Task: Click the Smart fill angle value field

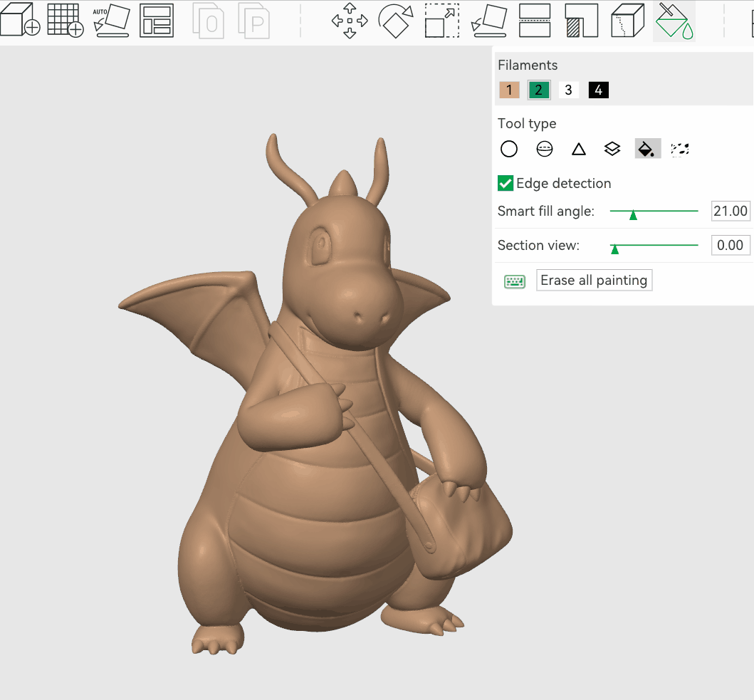Action: click(x=730, y=211)
